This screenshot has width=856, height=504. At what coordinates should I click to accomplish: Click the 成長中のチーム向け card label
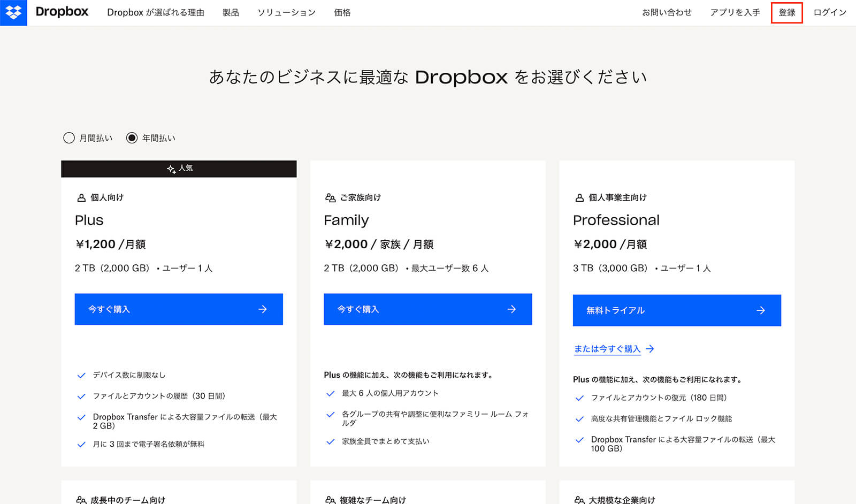(x=128, y=500)
